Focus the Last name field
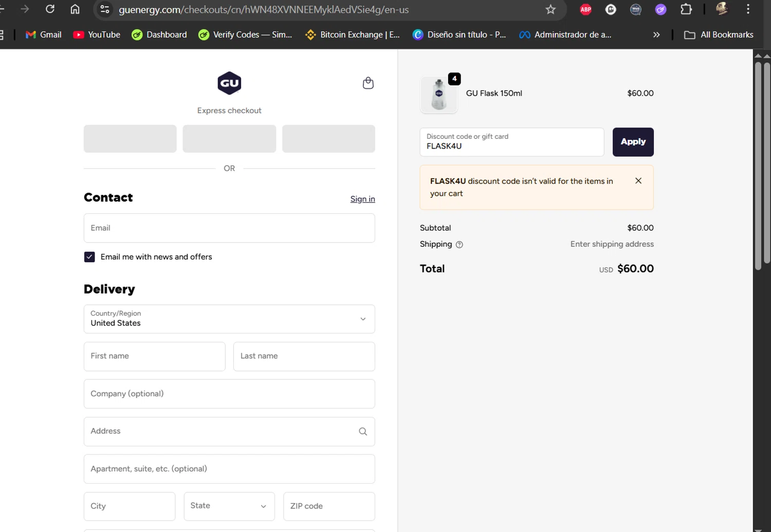771x532 pixels. point(304,356)
